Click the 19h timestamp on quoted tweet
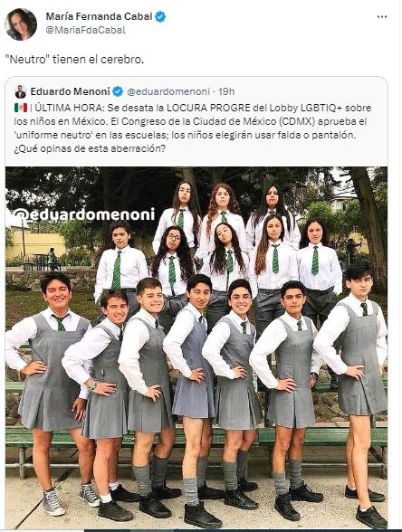Screen dimensions: 402x532 click(226, 91)
